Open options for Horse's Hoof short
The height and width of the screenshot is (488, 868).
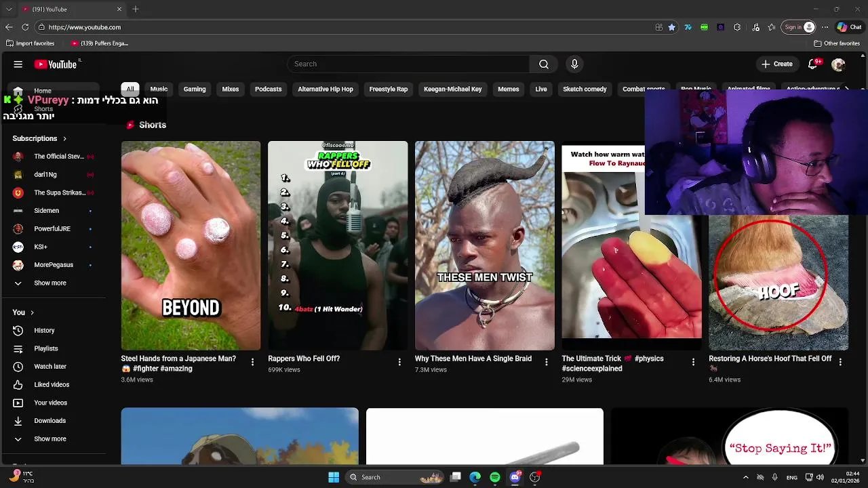(x=840, y=363)
